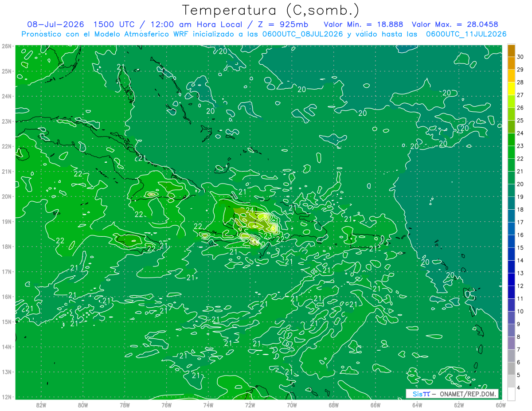Click the '23' contour label on the map
Image resolution: width=532 pixels, height=411 pixels.
click(268, 235)
